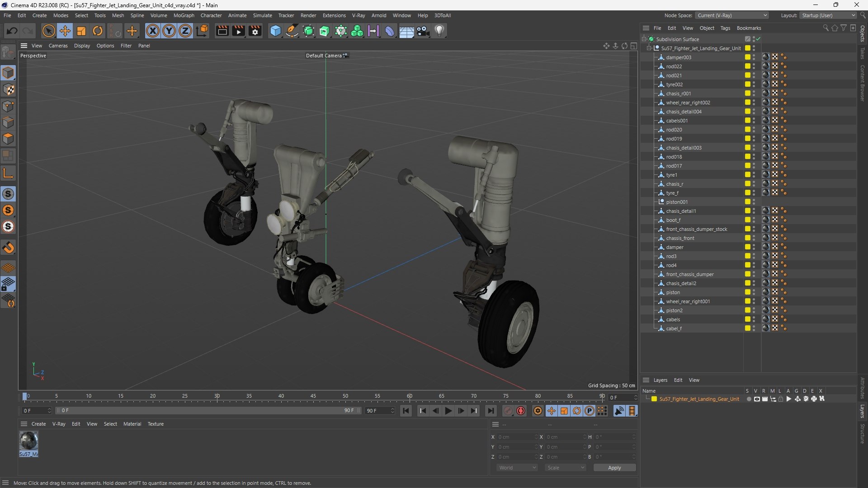Viewport: 868px width, 488px height.
Task: Toggle Z axis lock
Action: click(x=185, y=31)
